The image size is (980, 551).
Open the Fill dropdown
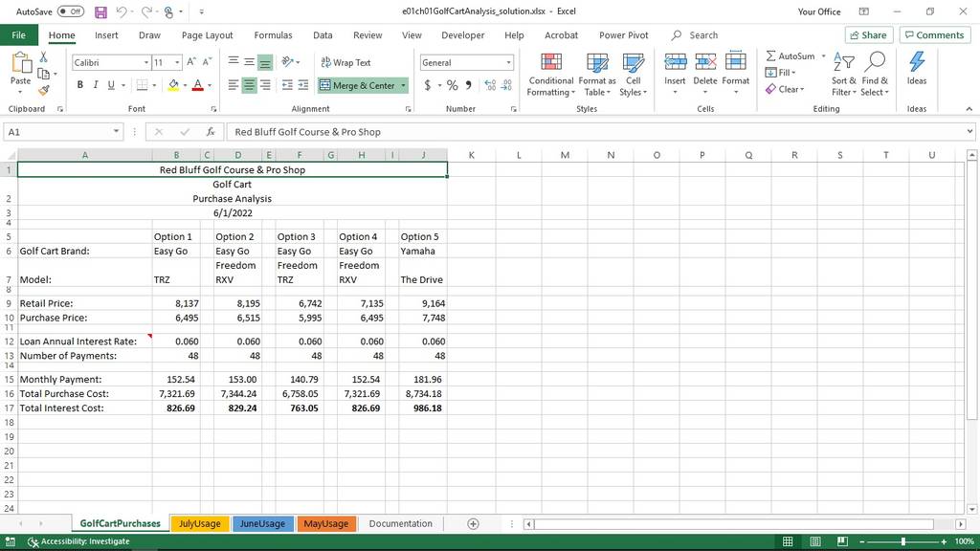[781, 73]
